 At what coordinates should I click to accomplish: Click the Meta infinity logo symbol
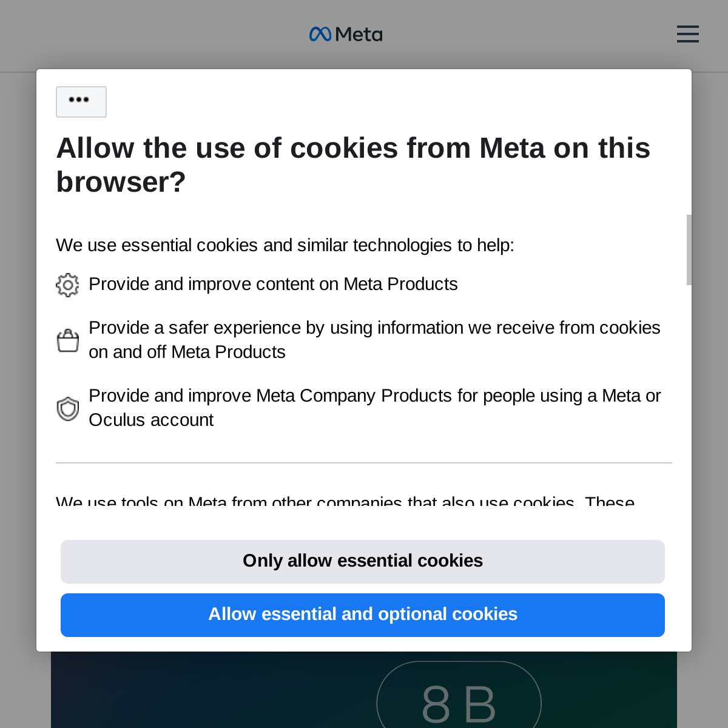pos(320,34)
